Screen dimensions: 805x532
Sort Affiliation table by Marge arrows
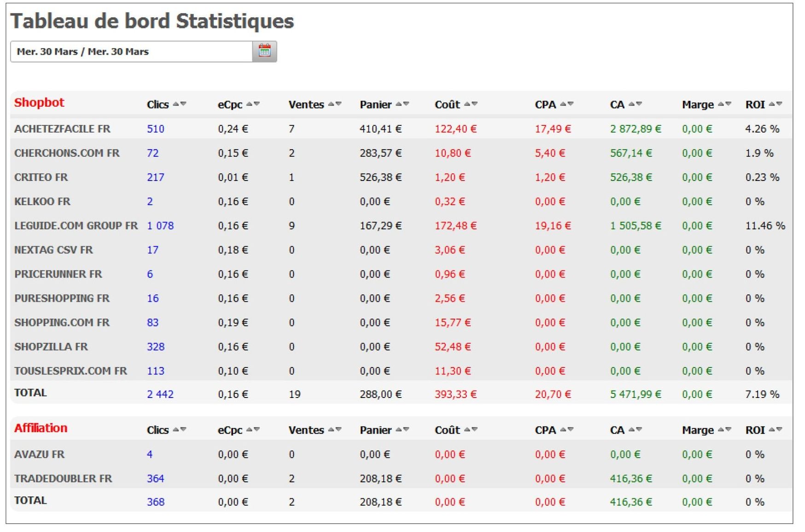coord(724,430)
